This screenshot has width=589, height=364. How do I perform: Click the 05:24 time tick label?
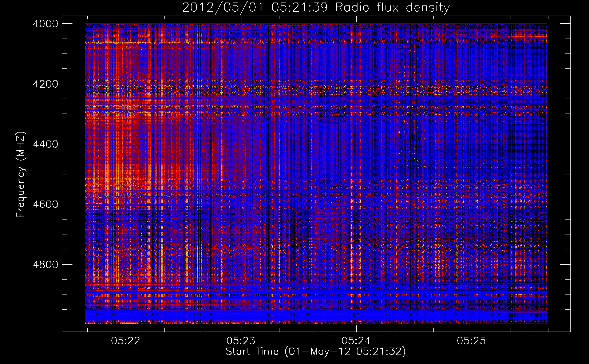(x=356, y=341)
